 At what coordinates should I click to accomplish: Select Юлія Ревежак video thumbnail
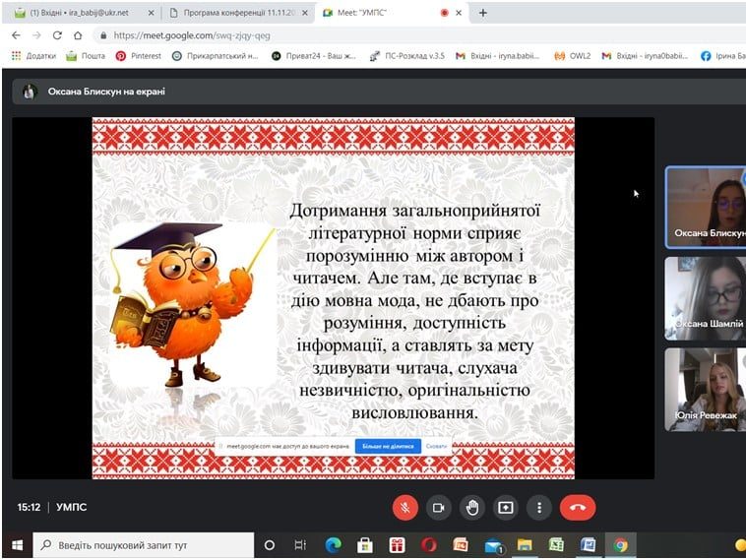click(705, 390)
